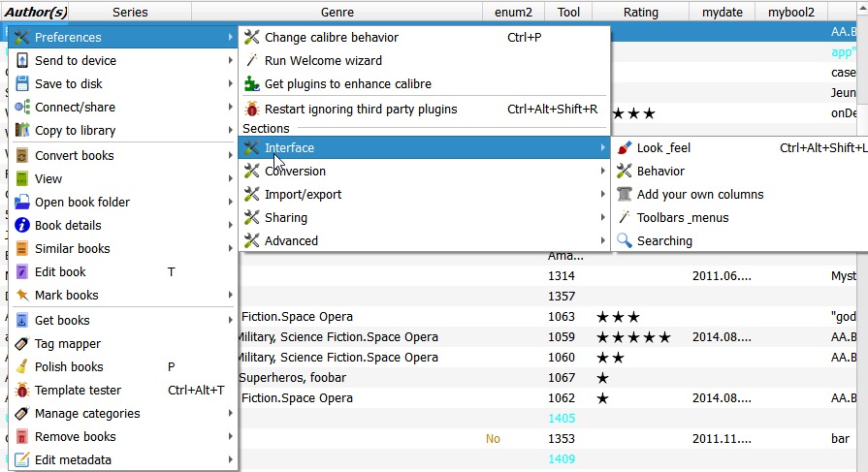Click the Book details info icon
Image resolution: width=868 pixels, height=472 pixels.
pos(22,225)
